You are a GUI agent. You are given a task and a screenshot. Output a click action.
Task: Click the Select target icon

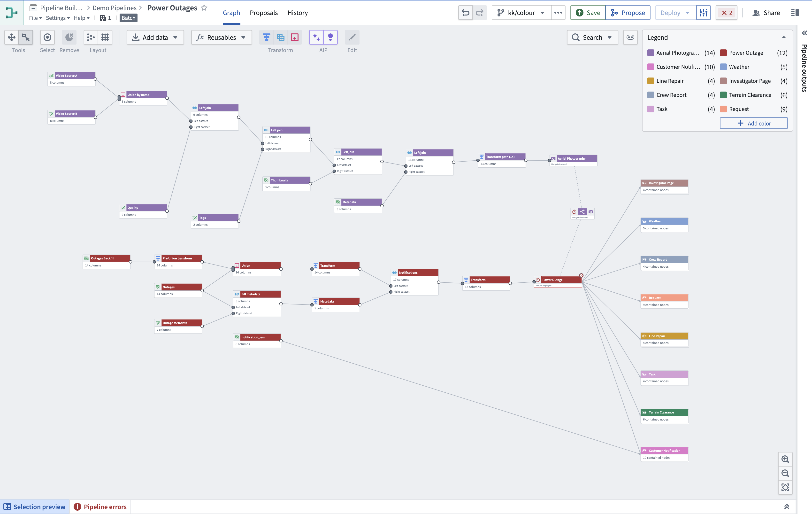tap(47, 38)
